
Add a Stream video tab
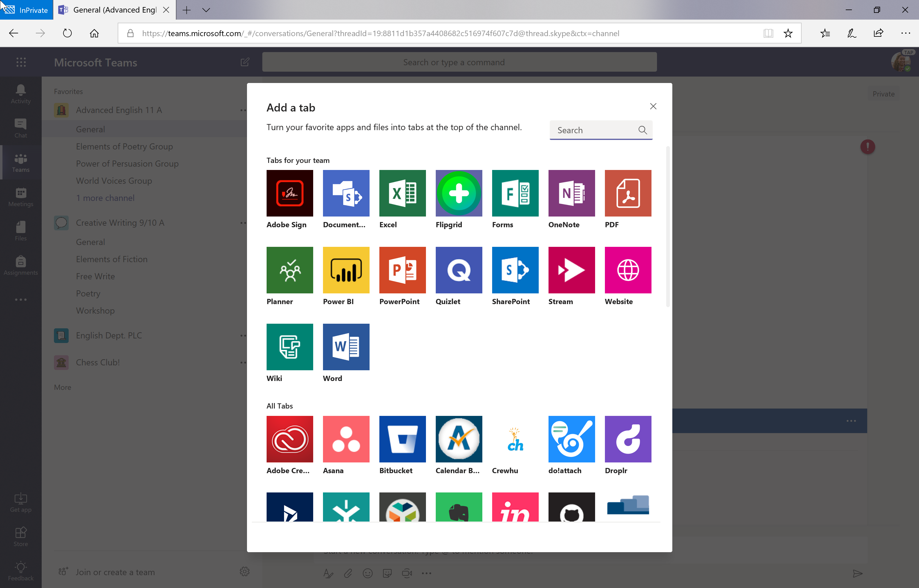(x=572, y=270)
